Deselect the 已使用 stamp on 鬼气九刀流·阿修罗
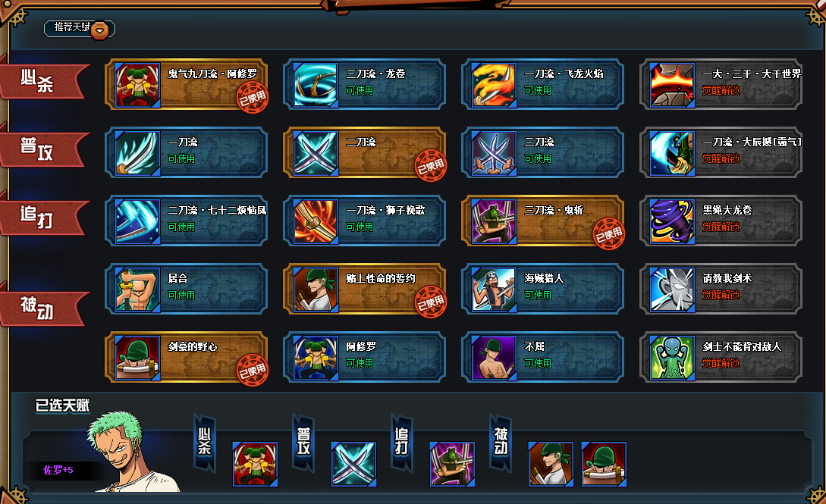The width and height of the screenshot is (826, 504). (253, 97)
